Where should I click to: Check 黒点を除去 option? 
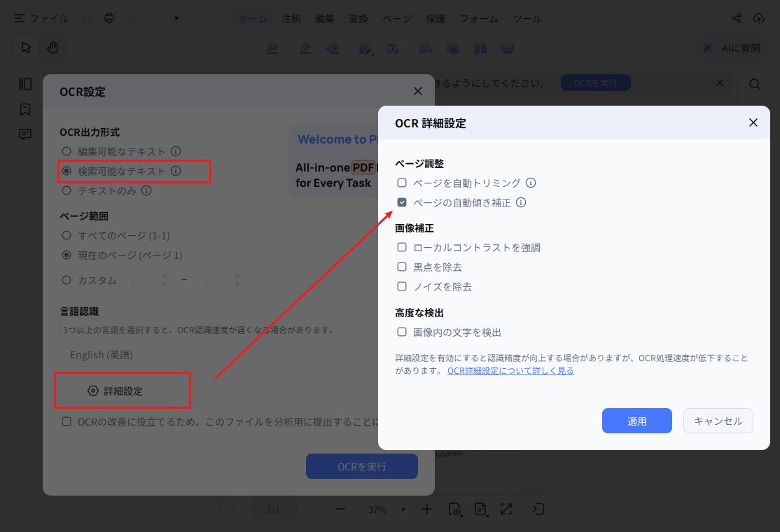point(402,267)
